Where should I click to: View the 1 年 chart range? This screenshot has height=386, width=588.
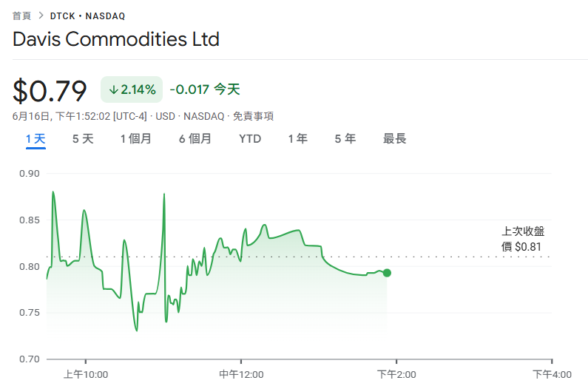coord(298,138)
